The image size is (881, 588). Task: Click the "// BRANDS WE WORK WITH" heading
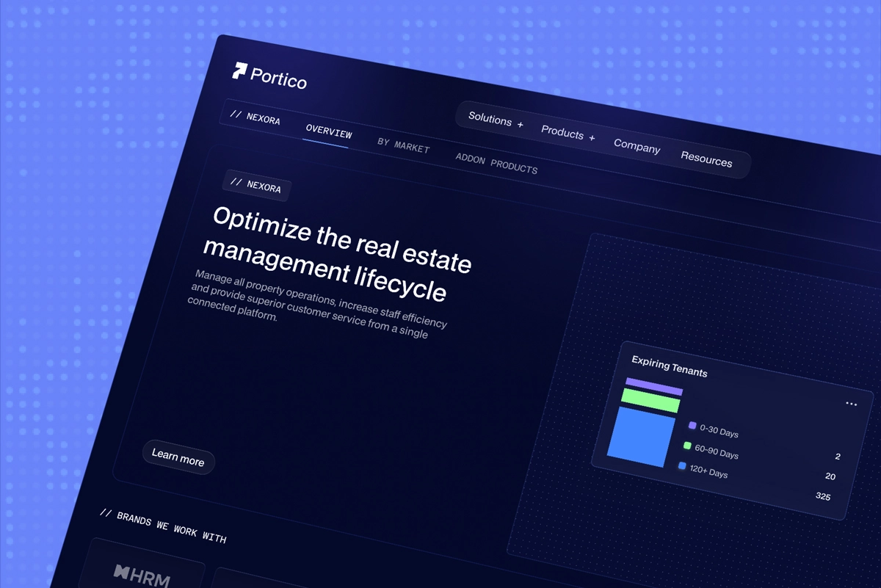(x=163, y=526)
